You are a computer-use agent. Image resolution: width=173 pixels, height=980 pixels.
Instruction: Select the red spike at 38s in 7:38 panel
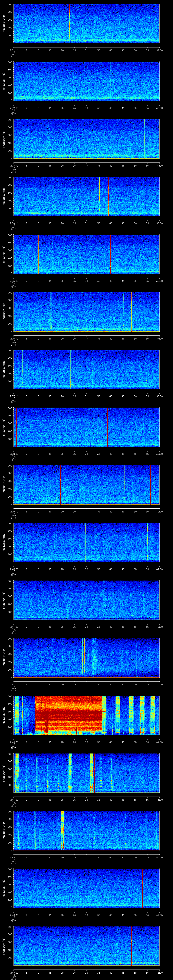[108, 427]
